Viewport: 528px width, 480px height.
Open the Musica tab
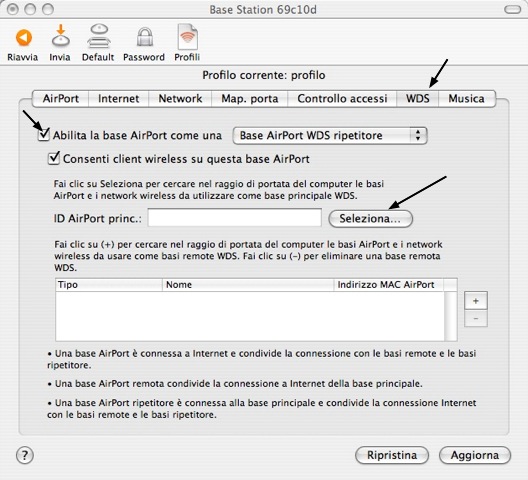(x=466, y=99)
